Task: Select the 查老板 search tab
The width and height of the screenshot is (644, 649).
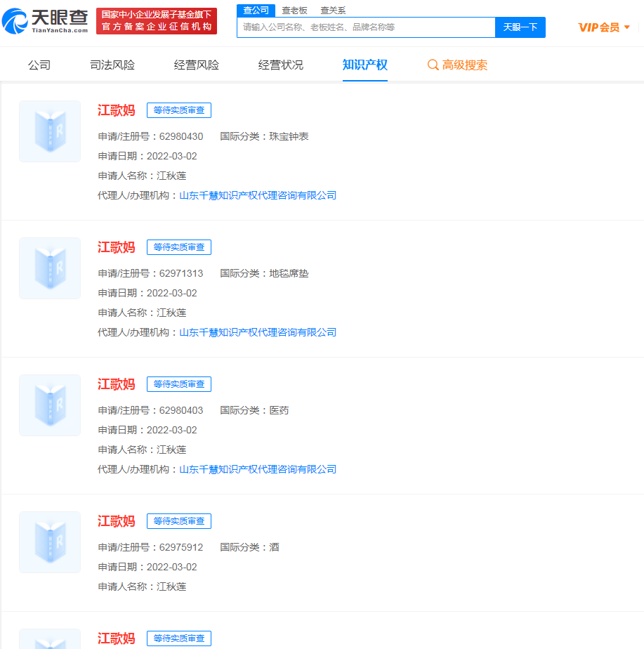Action: click(x=294, y=11)
